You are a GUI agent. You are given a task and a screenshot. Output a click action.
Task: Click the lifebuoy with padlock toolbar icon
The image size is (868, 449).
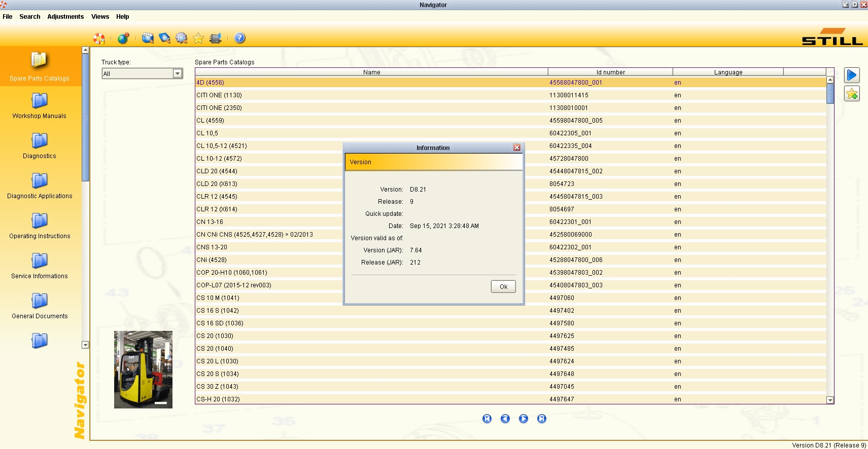pos(99,39)
